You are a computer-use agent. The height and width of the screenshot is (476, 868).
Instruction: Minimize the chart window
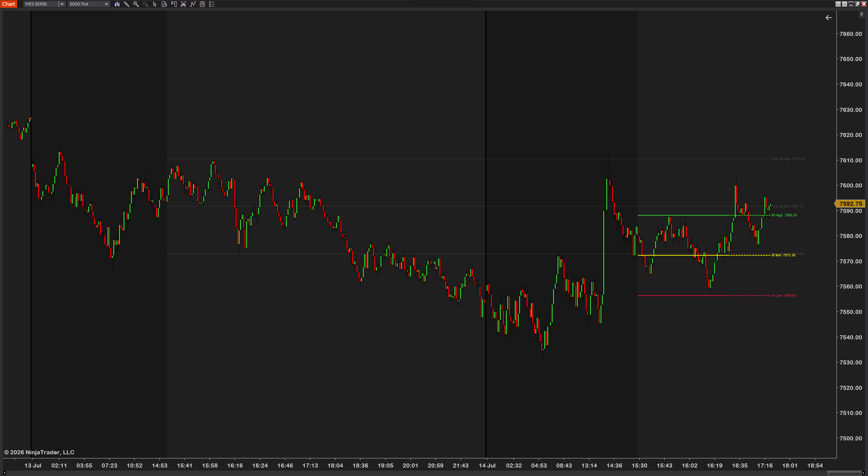click(x=851, y=4)
